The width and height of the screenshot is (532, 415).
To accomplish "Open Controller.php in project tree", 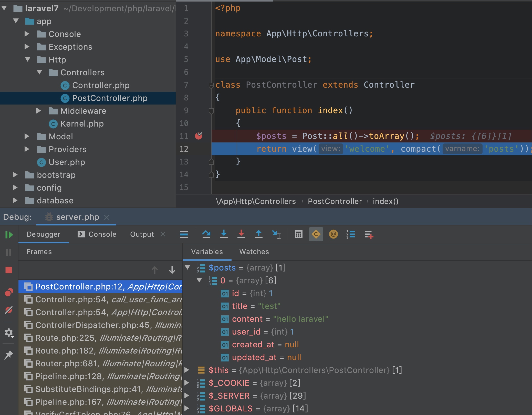I will click(x=95, y=85).
